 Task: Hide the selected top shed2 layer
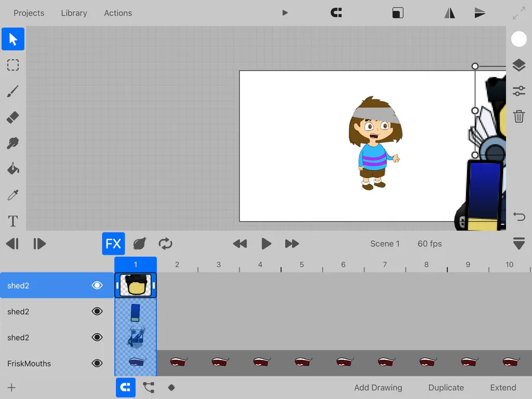97,286
